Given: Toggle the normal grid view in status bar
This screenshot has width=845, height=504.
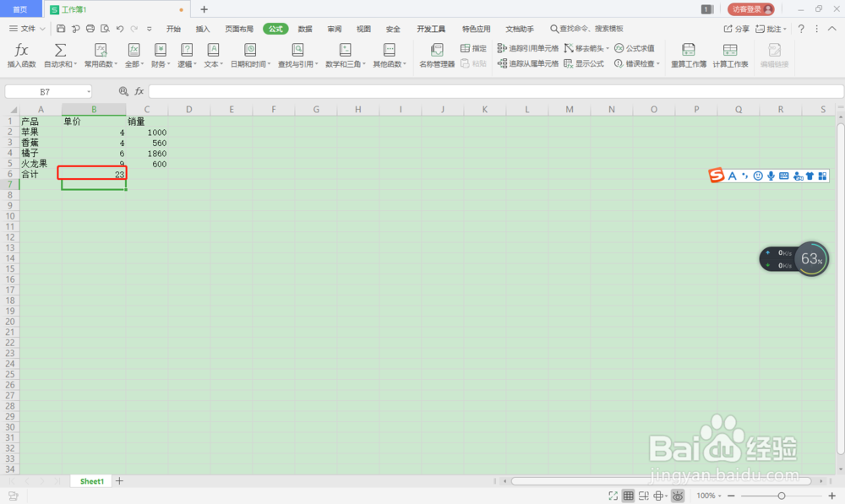Looking at the screenshot, I should (x=628, y=496).
